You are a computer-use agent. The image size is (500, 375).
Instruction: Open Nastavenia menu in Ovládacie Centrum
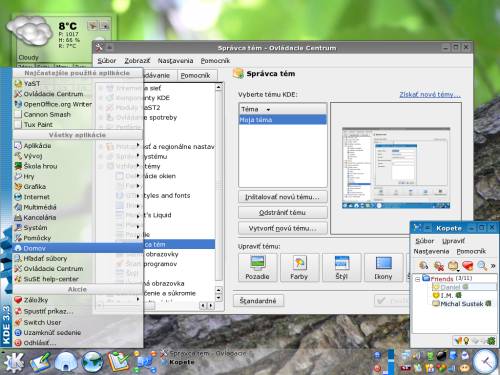pos(175,61)
